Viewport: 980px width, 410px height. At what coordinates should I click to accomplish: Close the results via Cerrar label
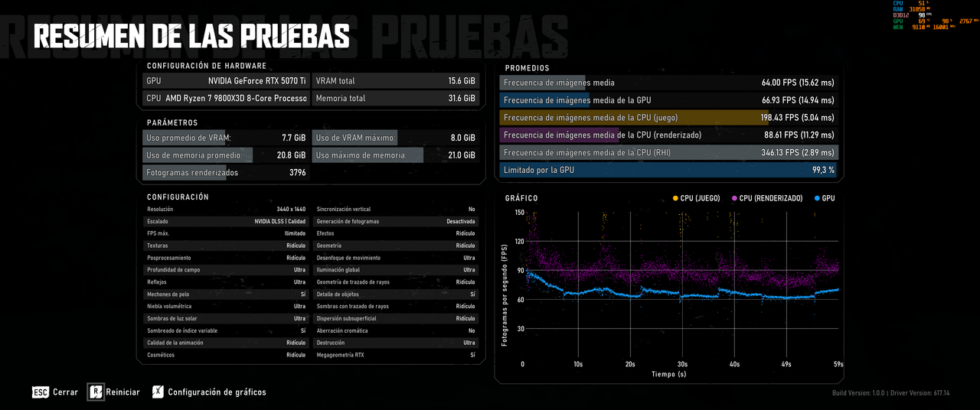click(x=66, y=392)
